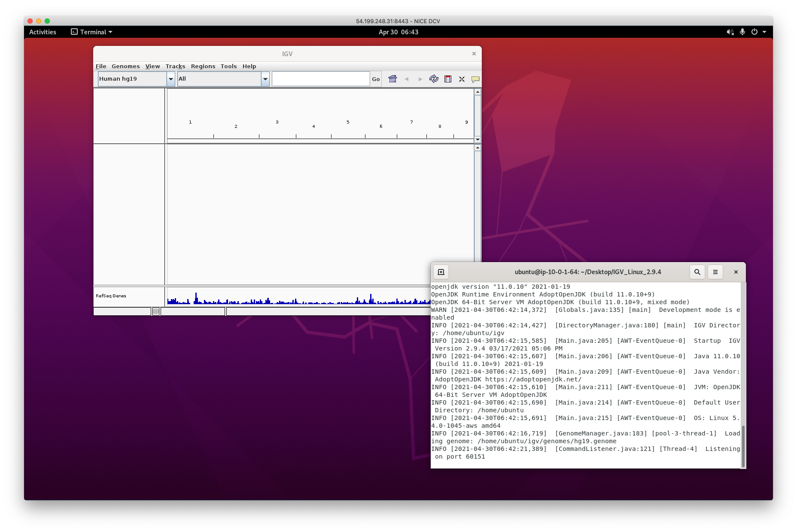The image size is (797, 532).
Task: Click the yellow popup-text behavior icon
Action: point(475,79)
